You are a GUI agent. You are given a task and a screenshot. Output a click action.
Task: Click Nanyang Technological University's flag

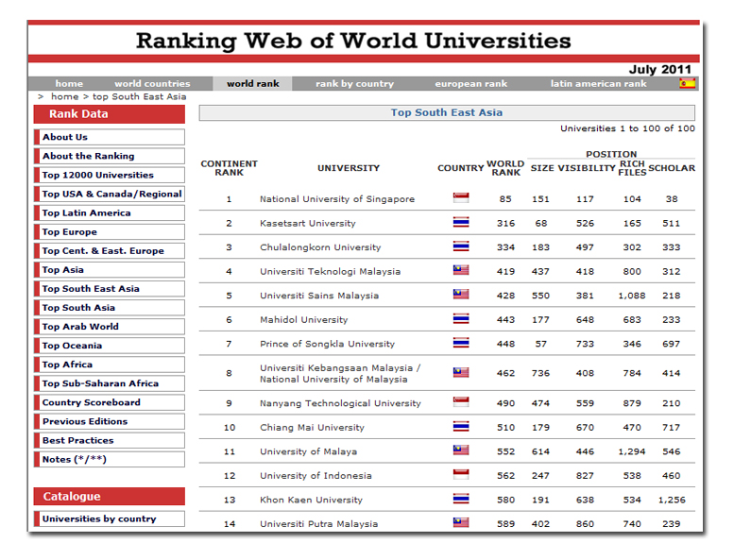461,402
